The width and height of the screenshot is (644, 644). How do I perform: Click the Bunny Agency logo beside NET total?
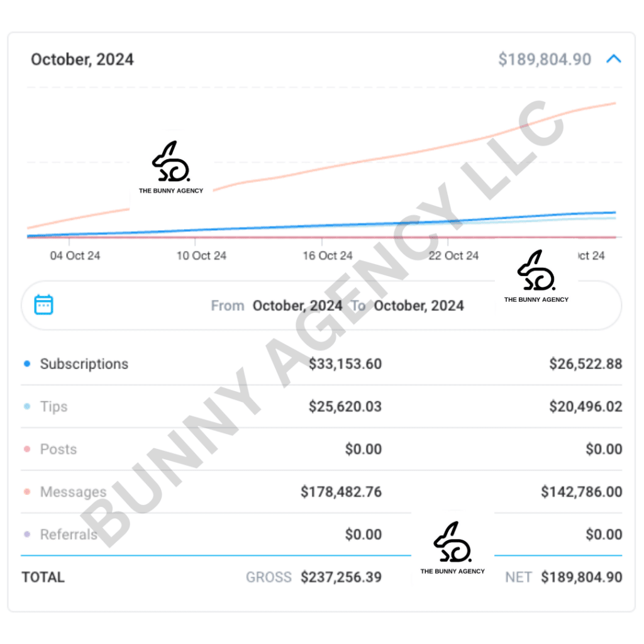[453, 548]
